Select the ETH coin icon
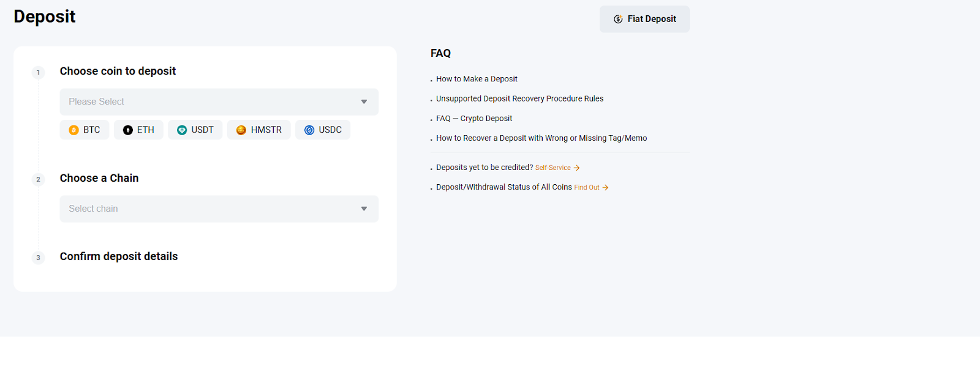The height and width of the screenshot is (375, 980). click(x=127, y=130)
